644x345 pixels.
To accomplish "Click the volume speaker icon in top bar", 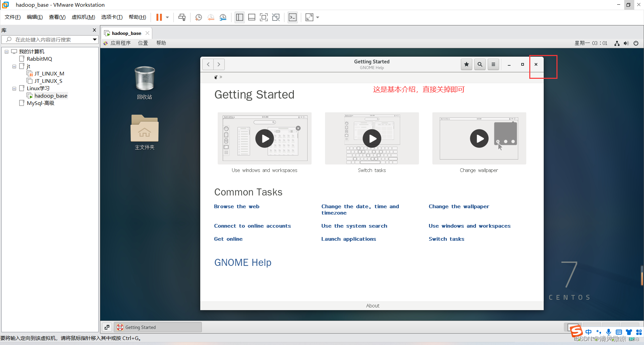I will click(626, 43).
